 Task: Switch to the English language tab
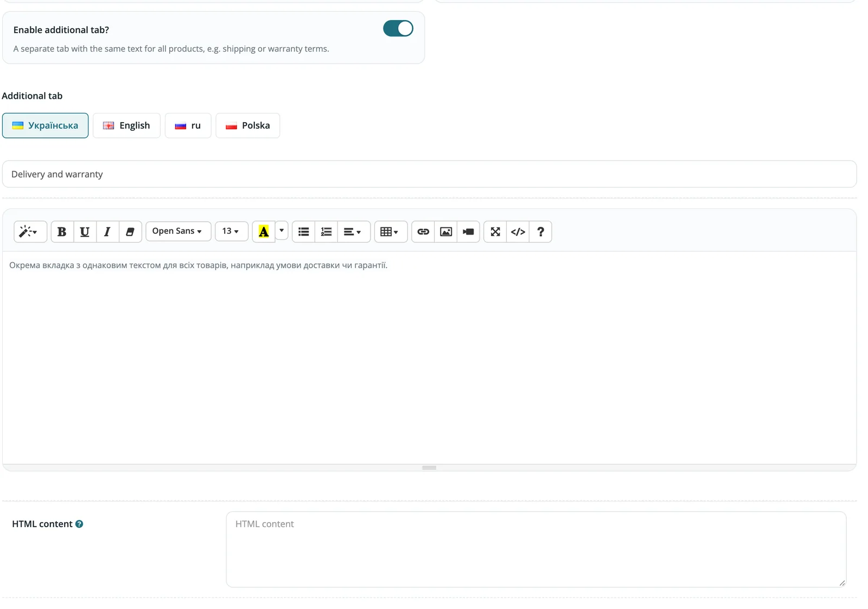coord(126,125)
